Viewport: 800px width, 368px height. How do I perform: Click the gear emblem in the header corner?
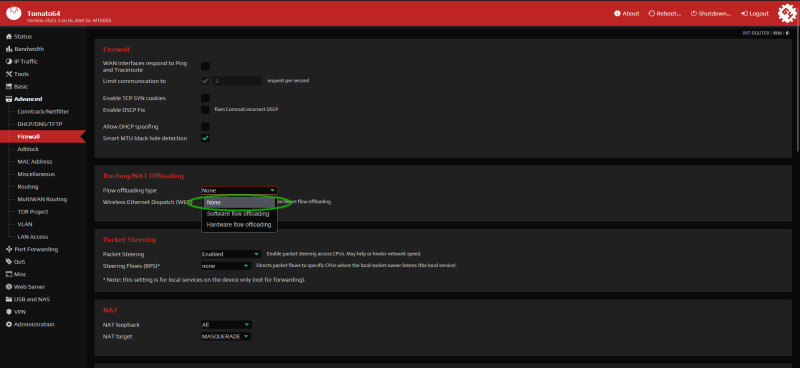point(787,14)
